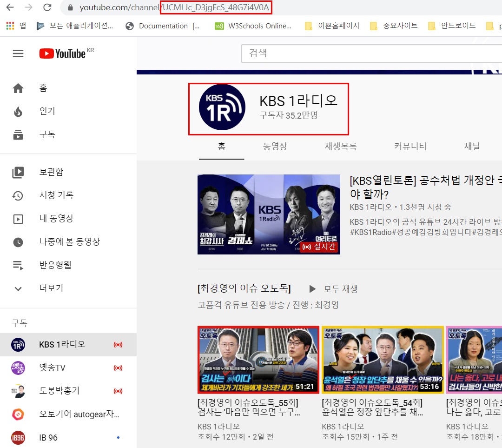Click the lock icon in the address bar
The image size is (502, 448).
(x=71, y=7)
